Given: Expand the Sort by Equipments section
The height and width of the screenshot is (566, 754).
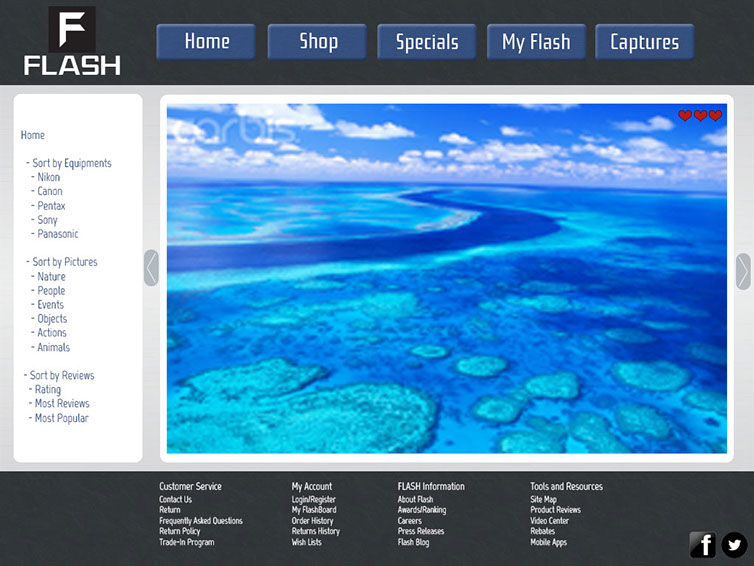Looking at the screenshot, I should (x=71, y=163).
